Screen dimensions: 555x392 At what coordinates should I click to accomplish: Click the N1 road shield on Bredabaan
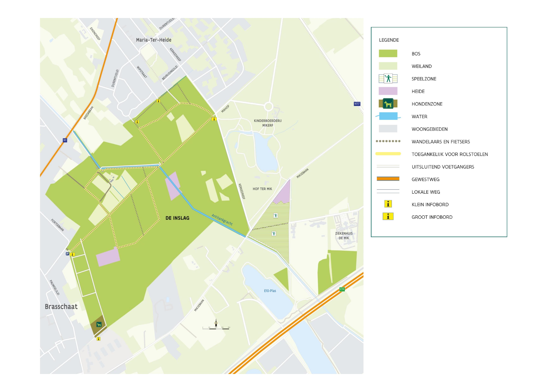coord(65,140)
